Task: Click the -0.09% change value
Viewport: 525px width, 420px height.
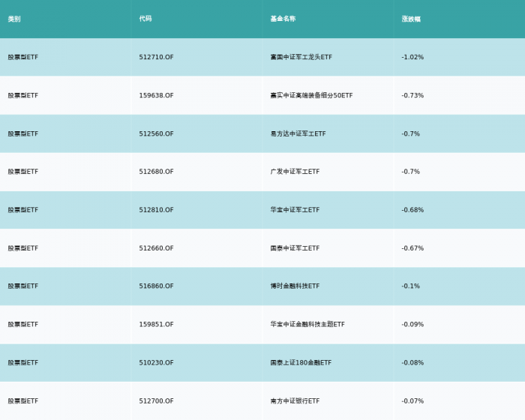Action: pos(412,324)
